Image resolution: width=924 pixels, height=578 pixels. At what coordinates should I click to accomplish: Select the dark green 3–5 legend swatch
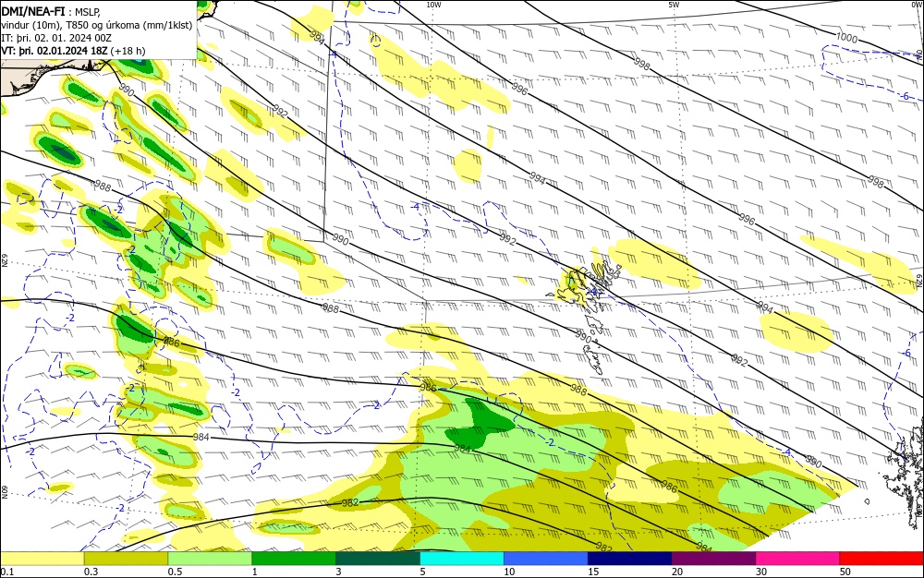click(x=378, y=559)
